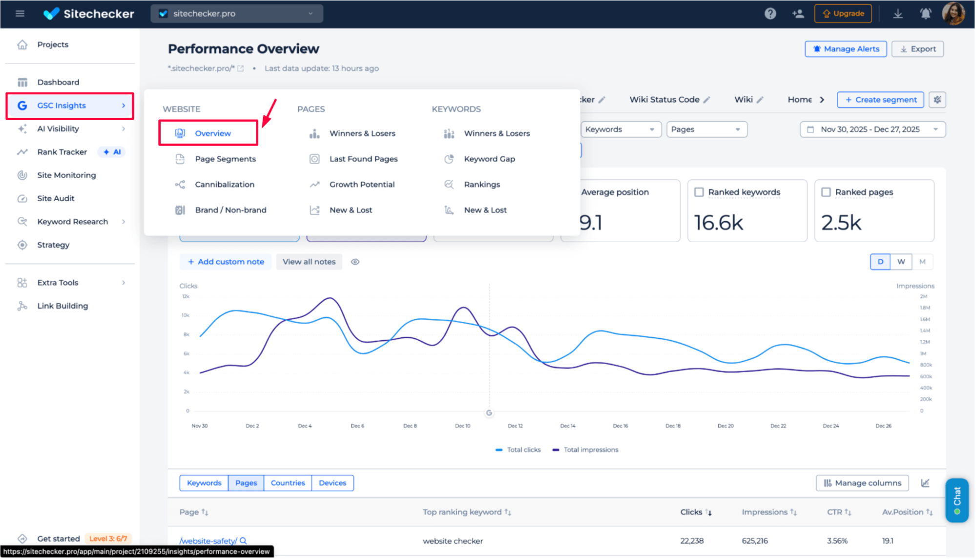Open Rank Tracker from the sidebar

tap(62, 152)
